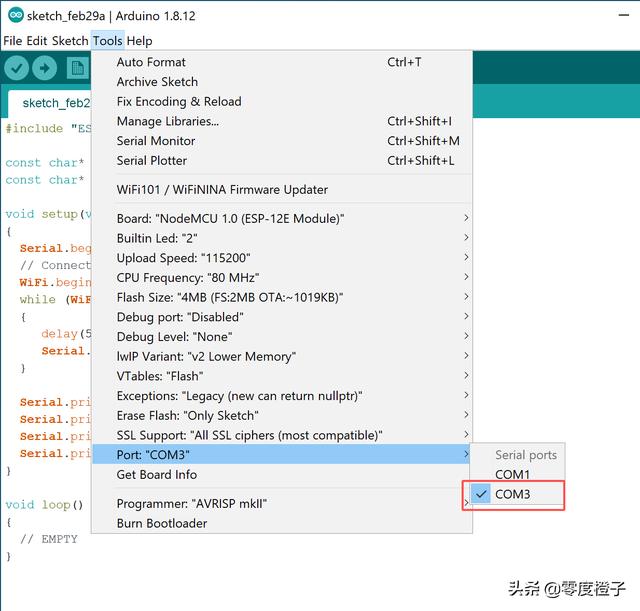
Task: Launch the Serial Monitor
Action: pyautogui.click(x=282, y=141)
